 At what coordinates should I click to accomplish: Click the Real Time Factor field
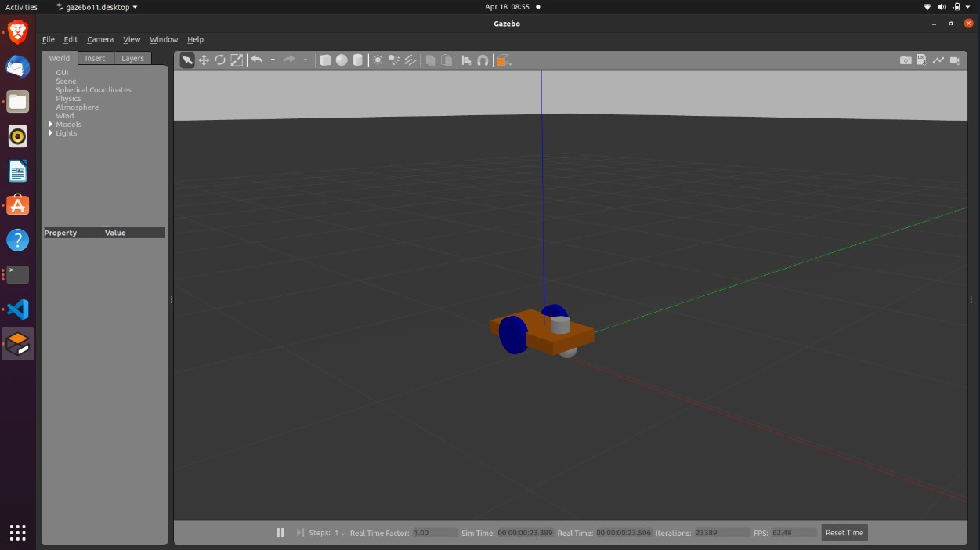(435, 533)
